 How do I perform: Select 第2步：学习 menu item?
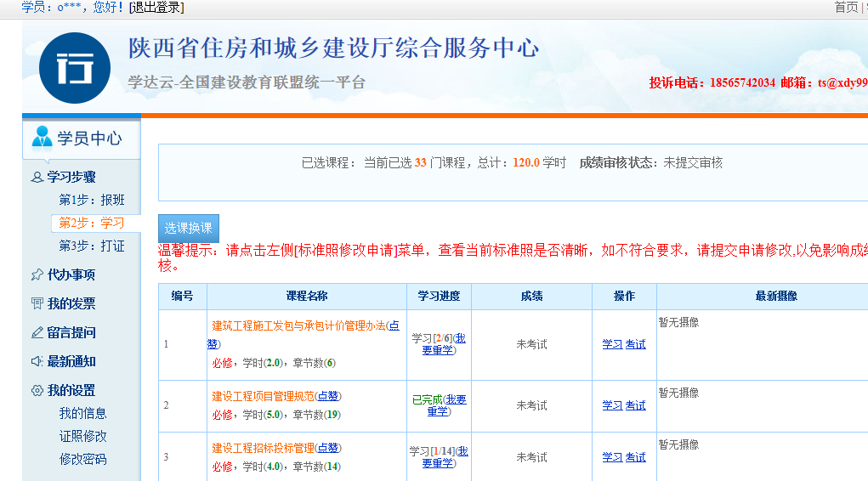point(91,223)
